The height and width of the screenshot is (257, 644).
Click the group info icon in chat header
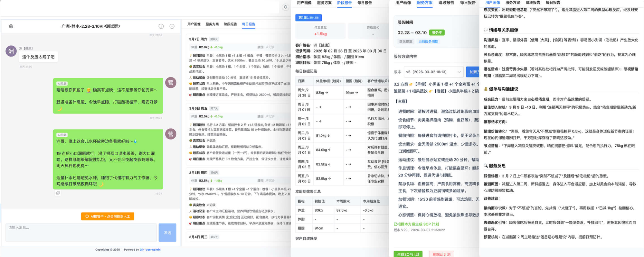click(x=161, y=26)
